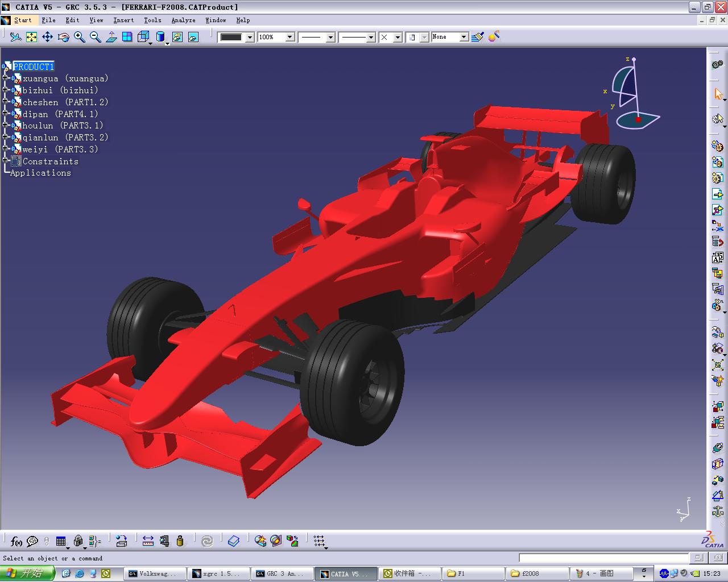Click the Windows Start button
This screenshot has width=728, height=582.
(27, 573)
